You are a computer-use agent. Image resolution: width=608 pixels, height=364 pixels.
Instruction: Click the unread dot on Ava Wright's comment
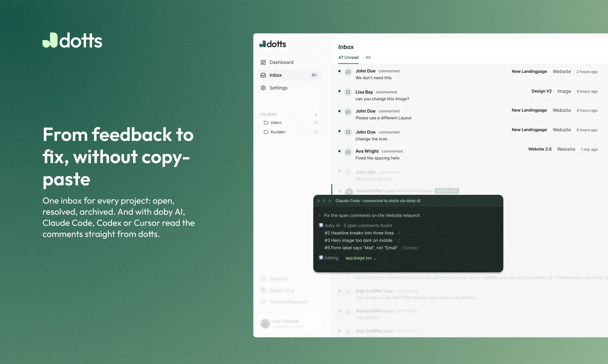pyautogui.click(x=339, y=151)
